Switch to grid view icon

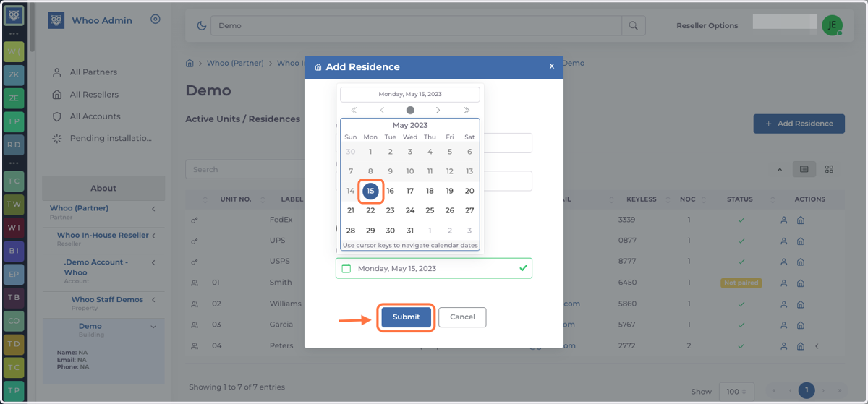pos(829,169)
